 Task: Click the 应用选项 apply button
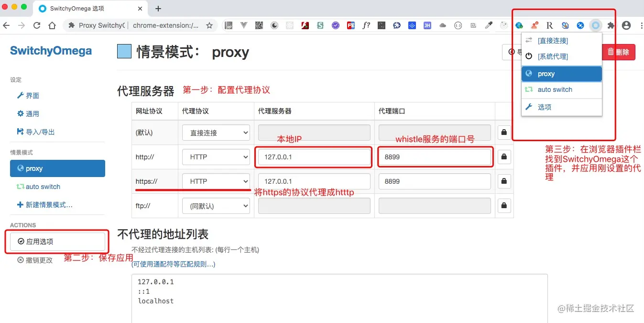57,242
